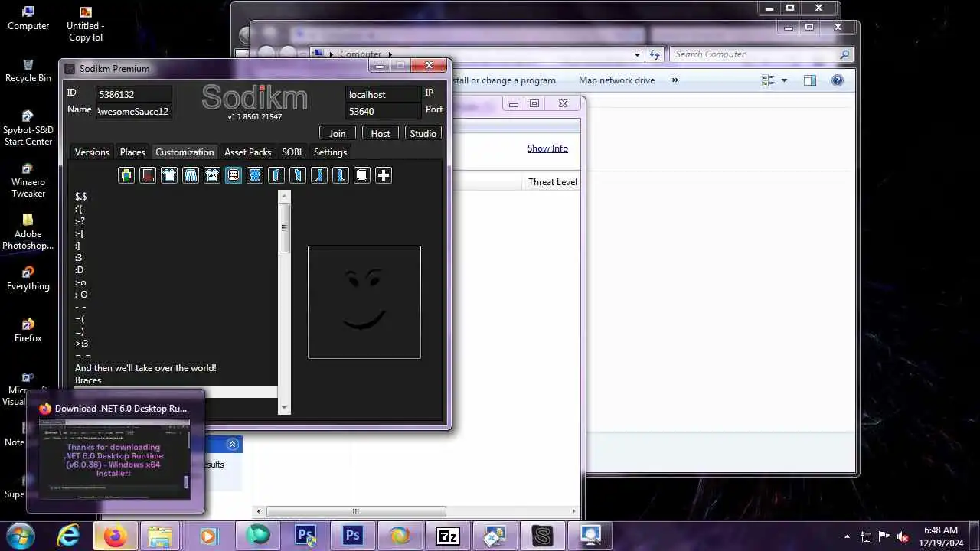Image resolution: width=980 pixels, height=551 pixels.
Task: Click the face preview image
Action: click(364, 302)
